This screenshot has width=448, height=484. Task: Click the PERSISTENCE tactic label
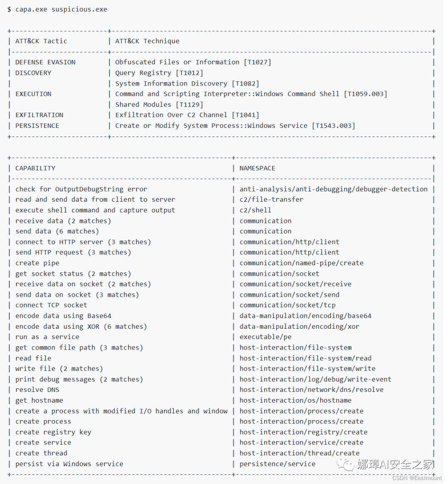[x=37, y=126]
